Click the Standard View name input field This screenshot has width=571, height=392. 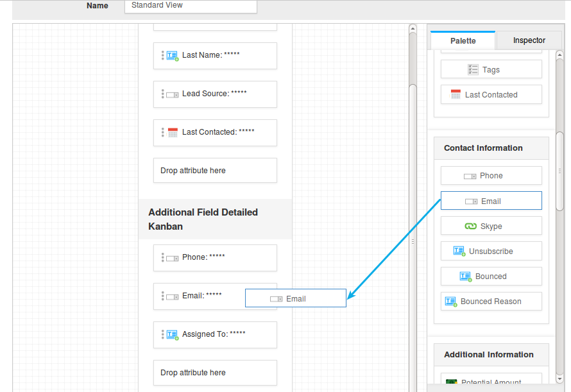(x=190, y=5)
